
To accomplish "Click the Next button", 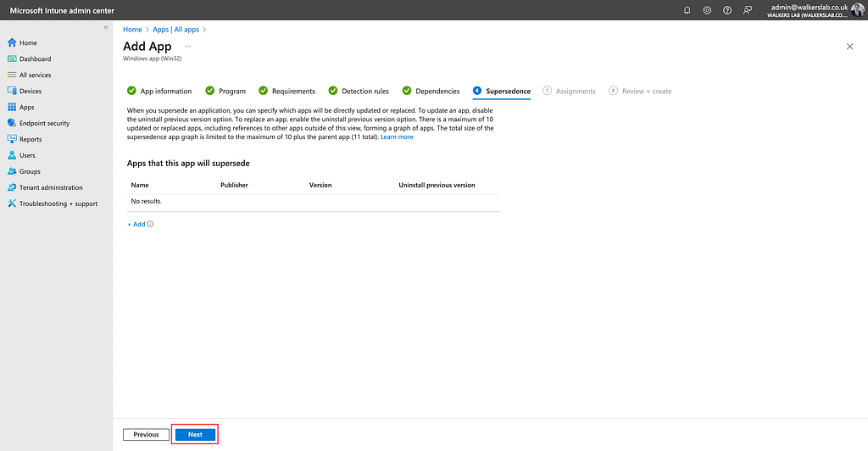I will [195, 434].
